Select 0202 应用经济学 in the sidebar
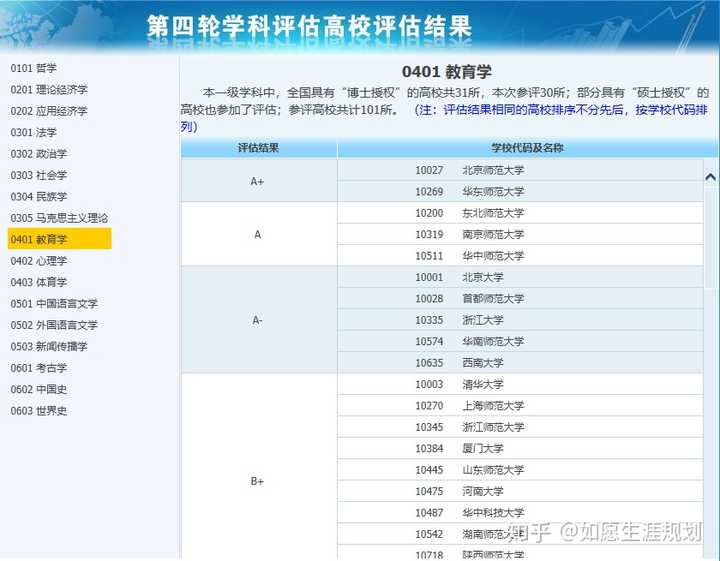The width and height of the screenshot is (720, 561). pos(49,111)
